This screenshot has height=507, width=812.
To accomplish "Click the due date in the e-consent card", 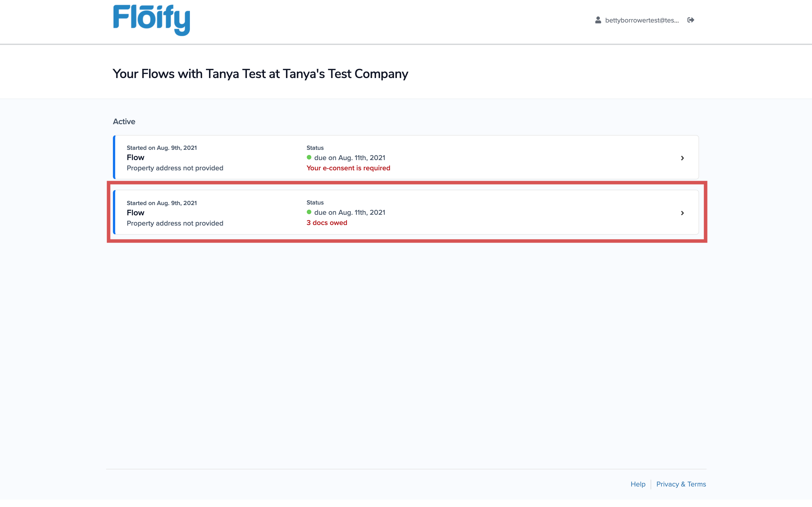I will (350, 158).
